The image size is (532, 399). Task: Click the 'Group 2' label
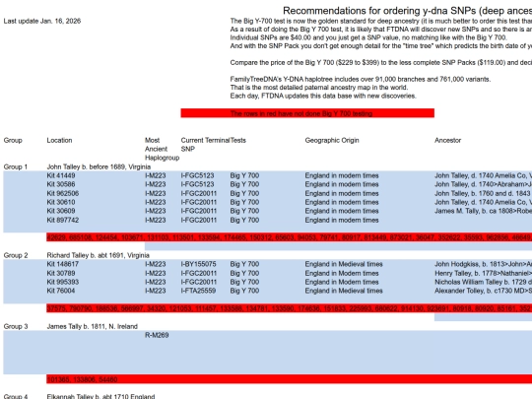(16, 255)
